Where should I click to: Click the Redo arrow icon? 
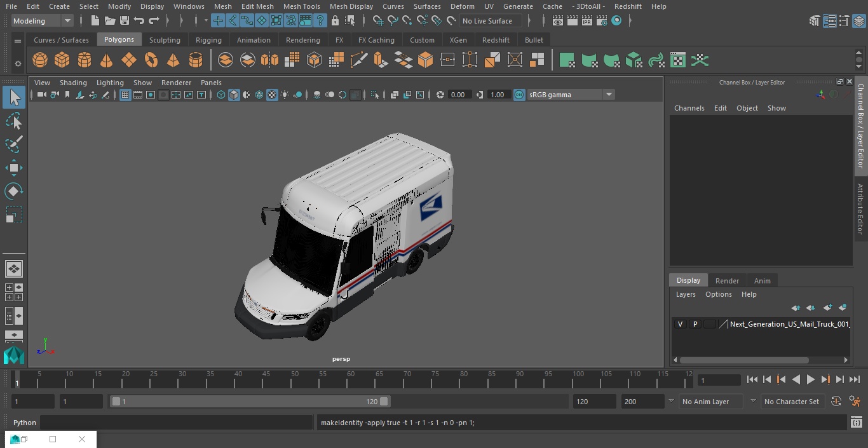[154, 21]
